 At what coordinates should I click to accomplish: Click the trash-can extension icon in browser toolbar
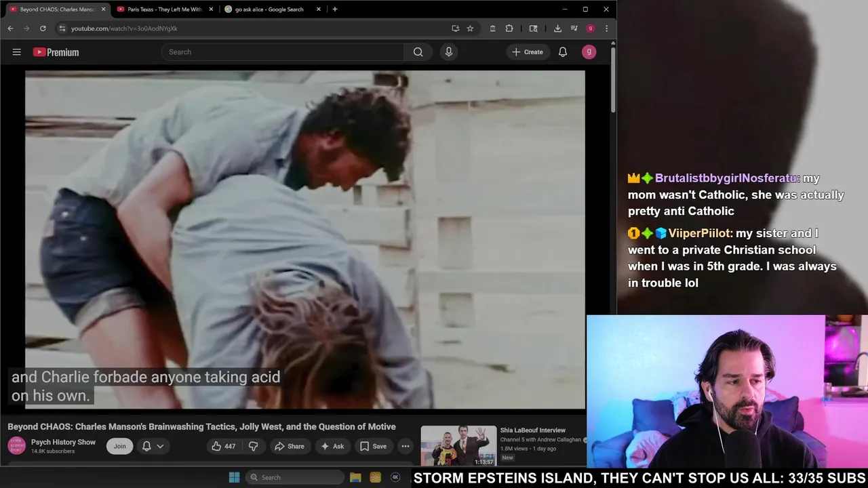click(492, 28)
